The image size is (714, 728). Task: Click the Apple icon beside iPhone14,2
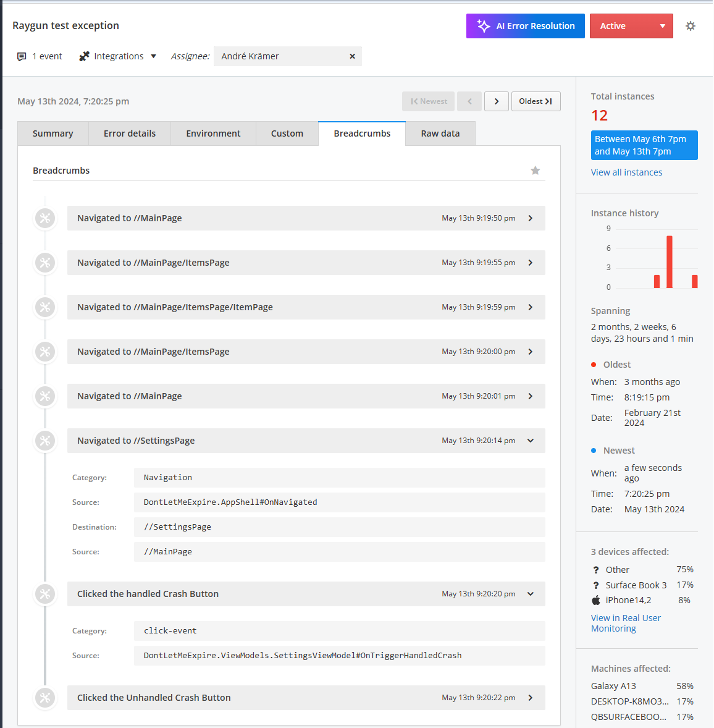[x=595, y=599]
